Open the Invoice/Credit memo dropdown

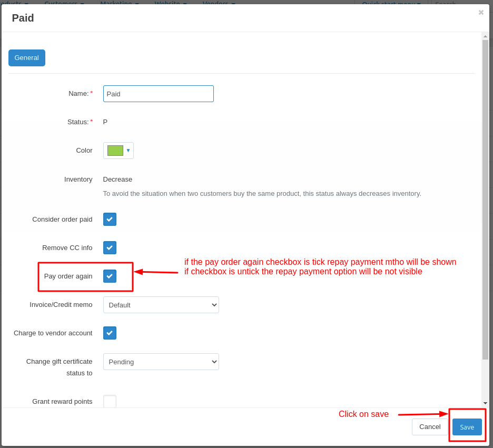tap(161, 305)
